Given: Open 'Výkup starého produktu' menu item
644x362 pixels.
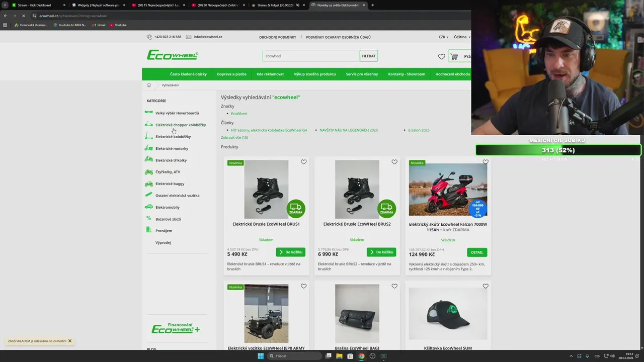Looking at the screenshot, I should coord(315,74).
